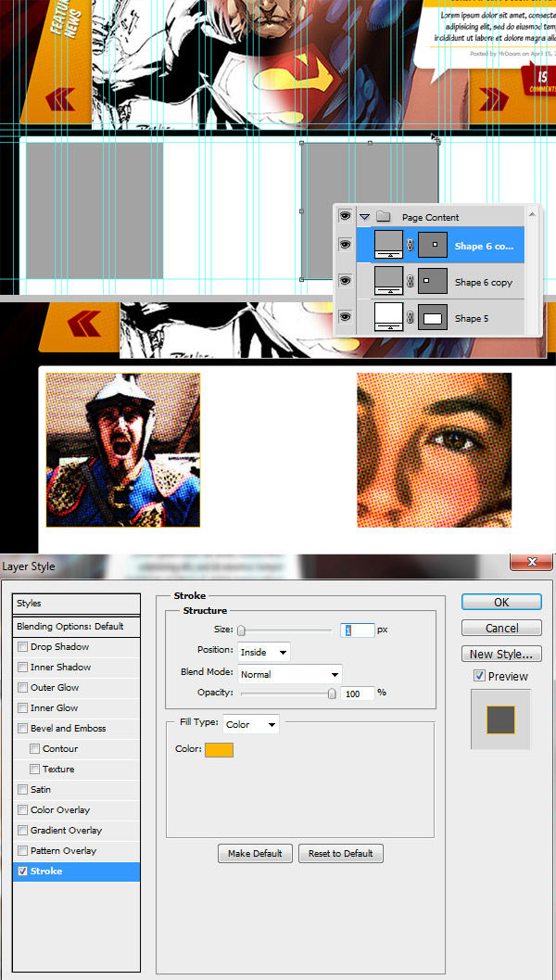Viewport: 556px width, 980px height.
Task: Enable the Bevel and Emboss checkbox
Action: [23, 729]
